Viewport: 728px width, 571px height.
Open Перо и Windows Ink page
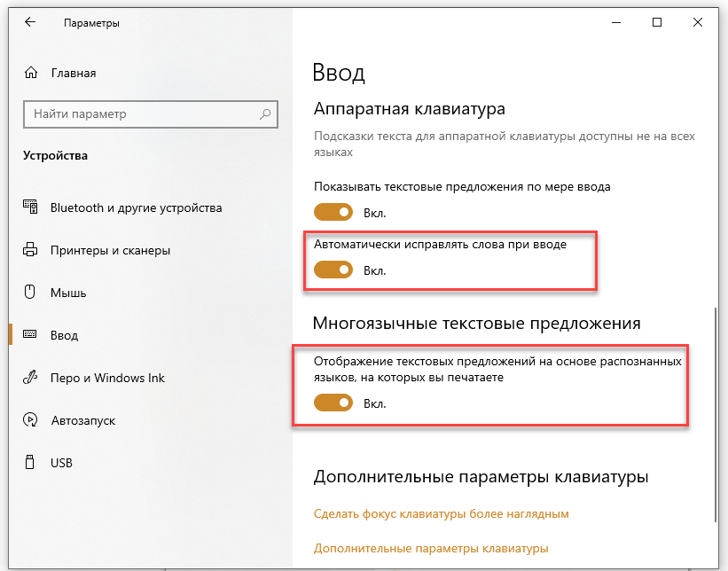pos(107,378)
